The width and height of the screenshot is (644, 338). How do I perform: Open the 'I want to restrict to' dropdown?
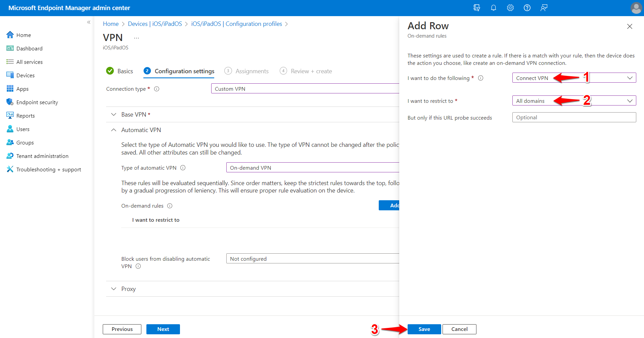(x=574, y=100)
